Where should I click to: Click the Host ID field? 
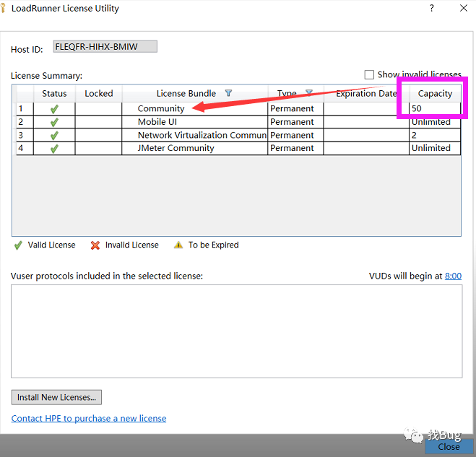click(105, 46)
